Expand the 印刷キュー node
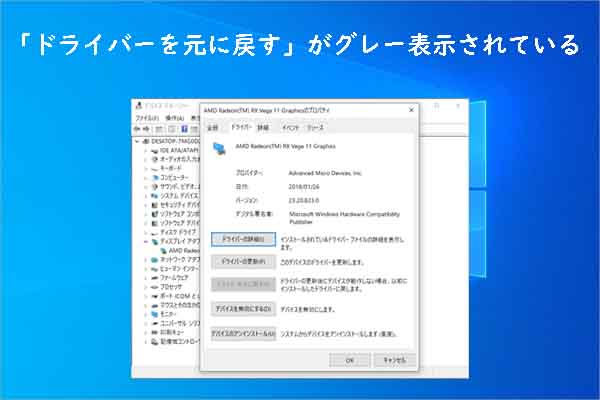This screenshot has height=400, width=600. 146,333
